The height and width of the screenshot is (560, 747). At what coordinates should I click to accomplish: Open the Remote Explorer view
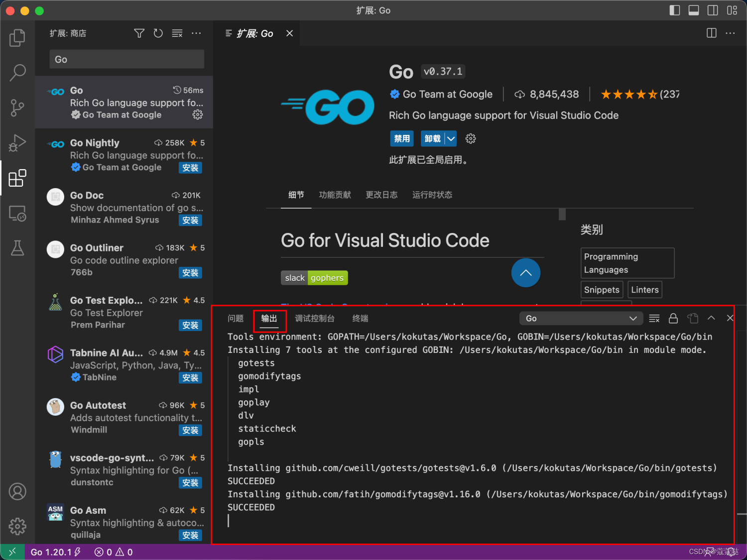coord(17,213)
